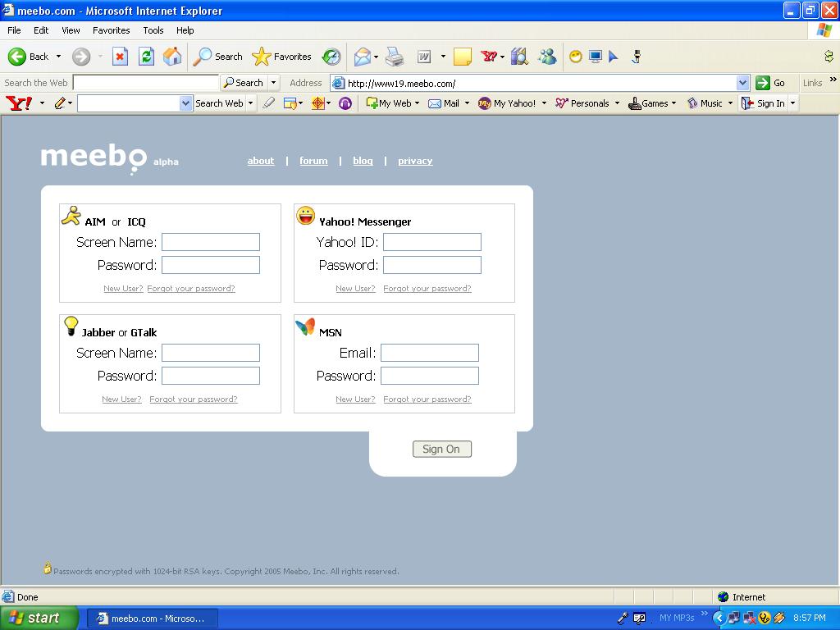Open the View menu

pyautogui.click(x=71, y=30)
